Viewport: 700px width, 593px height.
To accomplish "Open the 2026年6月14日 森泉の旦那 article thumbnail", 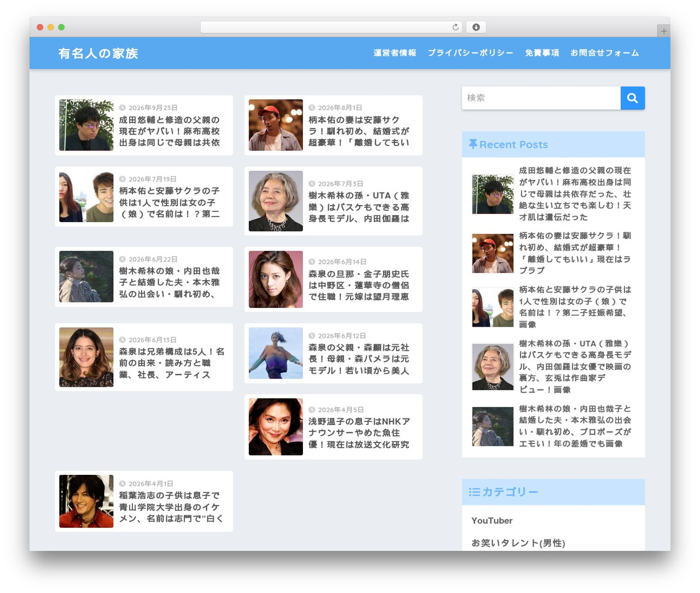I will tap(276, 280).
